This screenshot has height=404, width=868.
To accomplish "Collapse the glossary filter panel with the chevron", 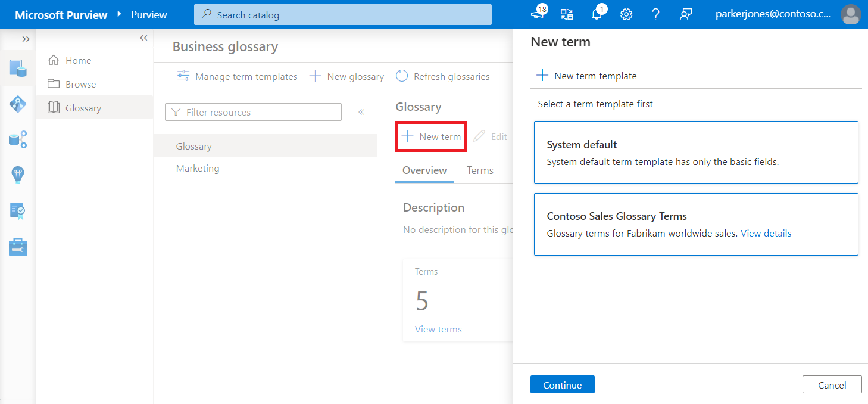I will tap(361, 111).
